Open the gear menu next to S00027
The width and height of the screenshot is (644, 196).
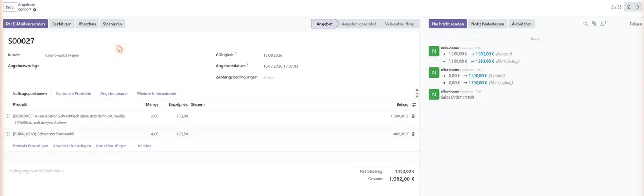pyautogui.click(x=35, y=10)
